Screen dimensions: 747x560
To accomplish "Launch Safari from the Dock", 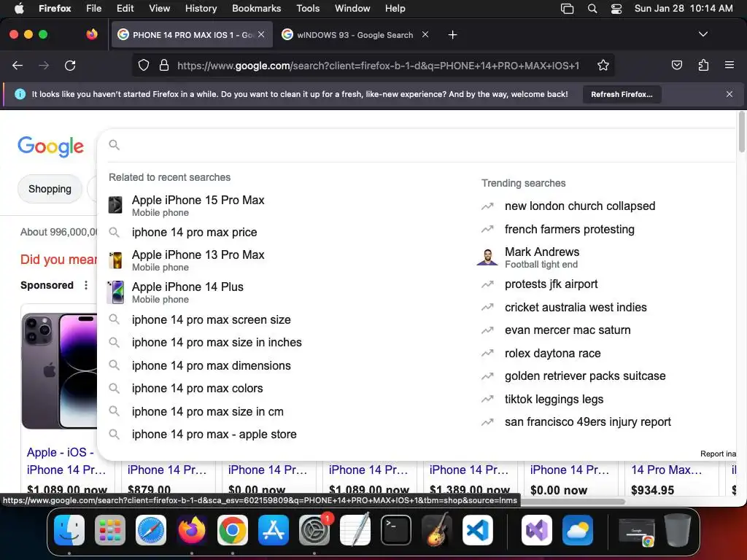I will click(x=151, y=530).
